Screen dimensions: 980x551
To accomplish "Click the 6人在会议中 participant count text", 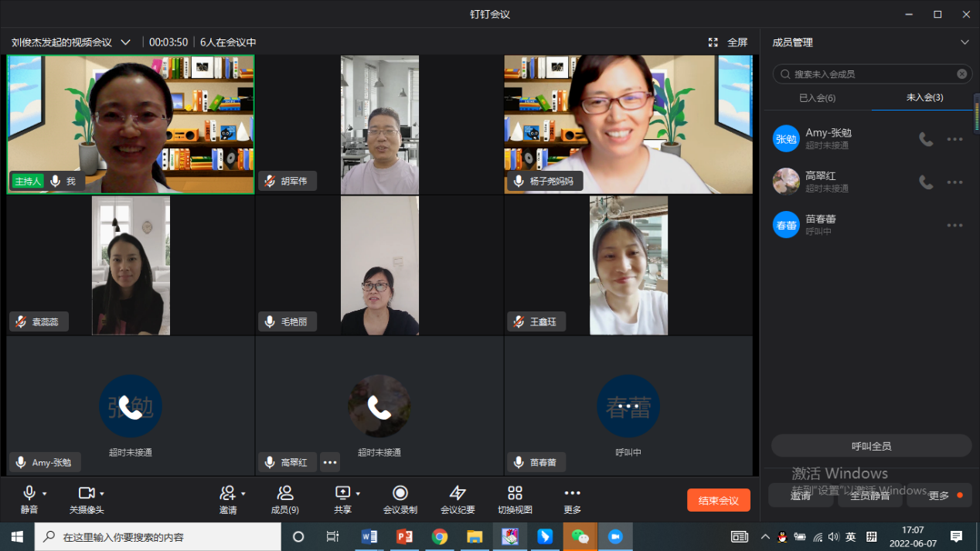I will click(x=228, y=43).
